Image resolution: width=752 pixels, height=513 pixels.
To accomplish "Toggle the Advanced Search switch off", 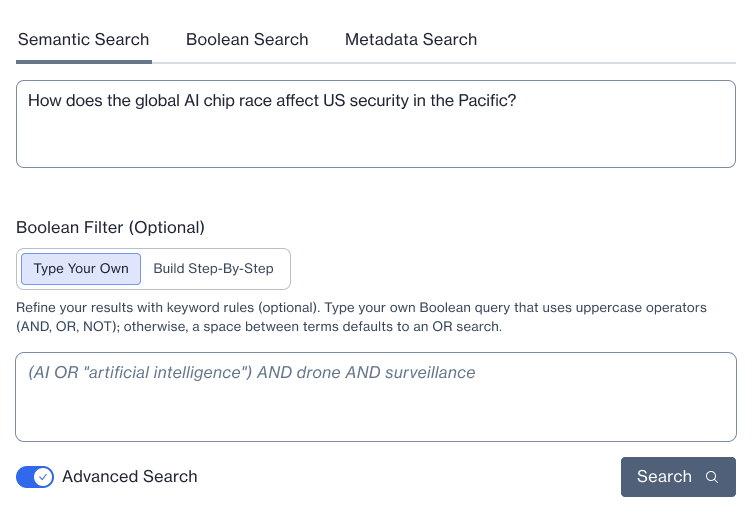I will pyautogui.click(x=35, y=477).
